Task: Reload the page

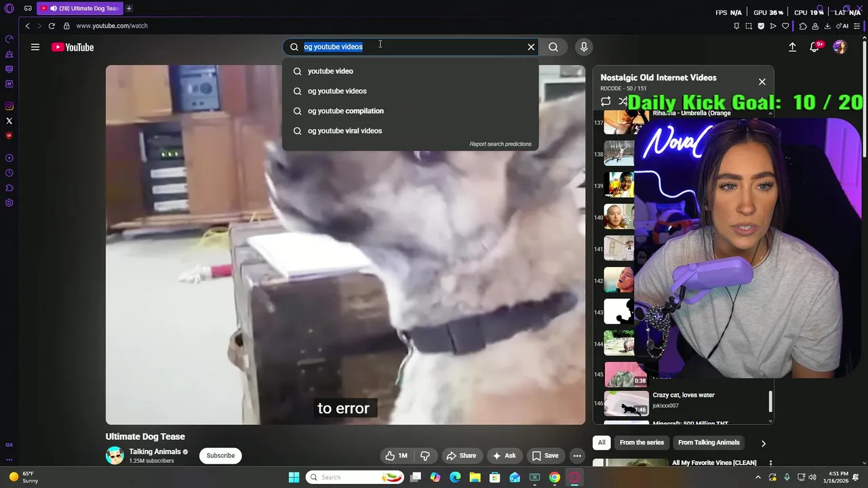Action: 52,26
